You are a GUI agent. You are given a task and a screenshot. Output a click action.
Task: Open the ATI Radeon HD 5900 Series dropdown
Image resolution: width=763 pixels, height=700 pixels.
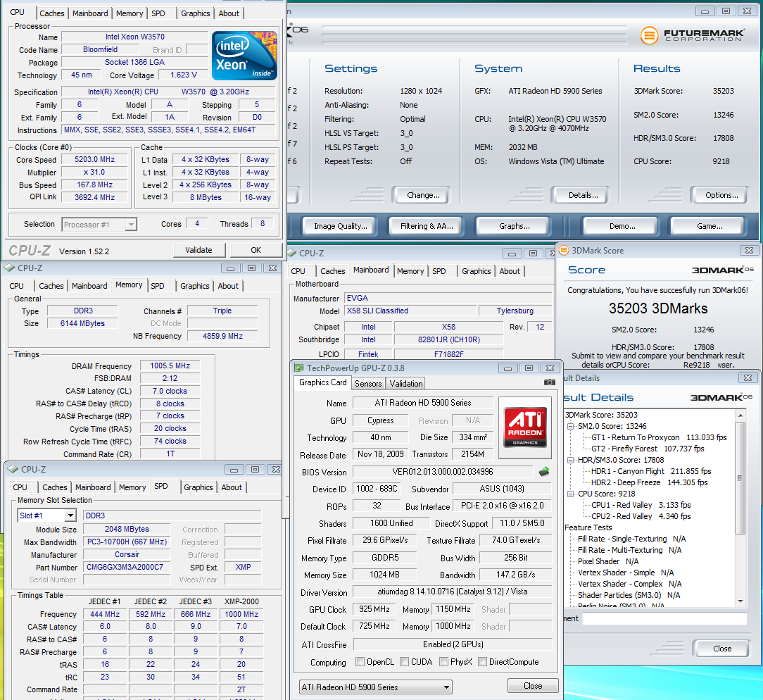446,687
